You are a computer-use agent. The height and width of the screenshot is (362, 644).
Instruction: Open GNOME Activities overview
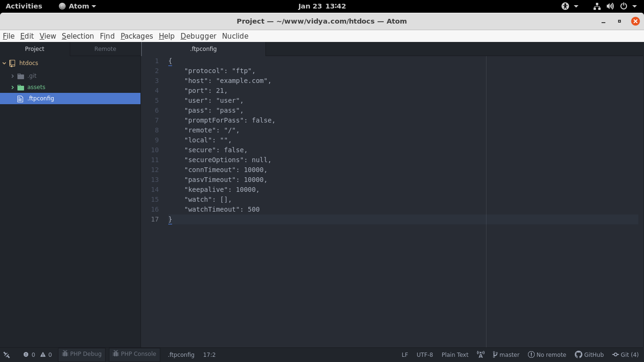(x=24, y=6)
